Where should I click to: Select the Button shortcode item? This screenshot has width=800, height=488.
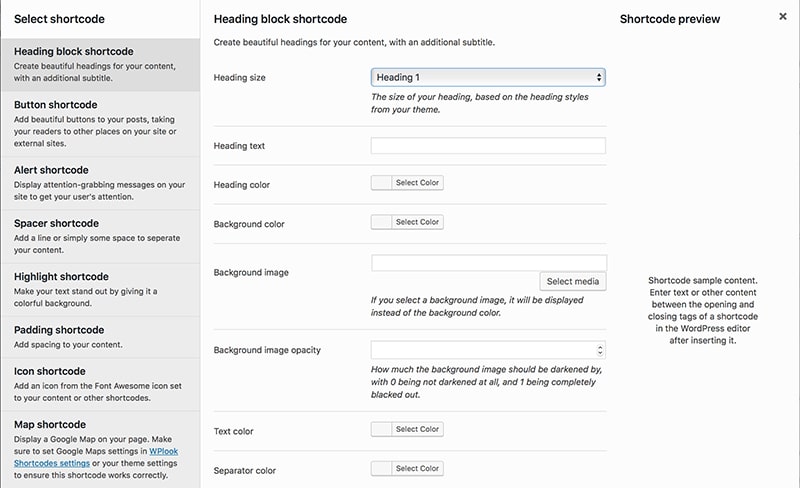tap(101, 124)
